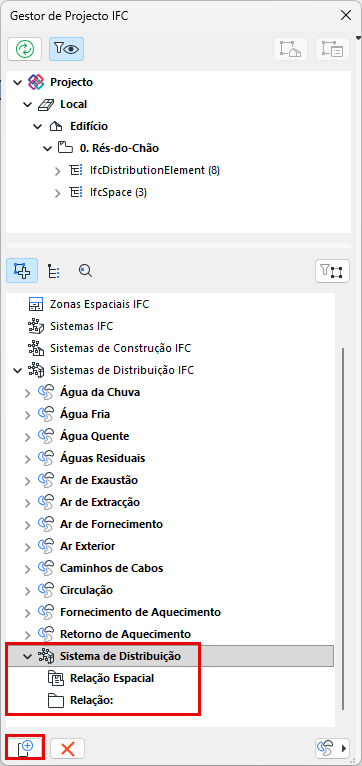Collapse the Local tree node
362x766 pixels.
28,104
